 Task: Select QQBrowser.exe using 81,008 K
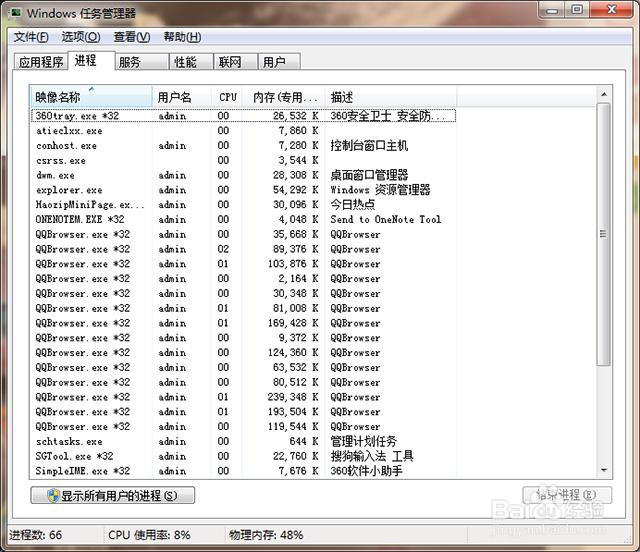pos(244,308)
